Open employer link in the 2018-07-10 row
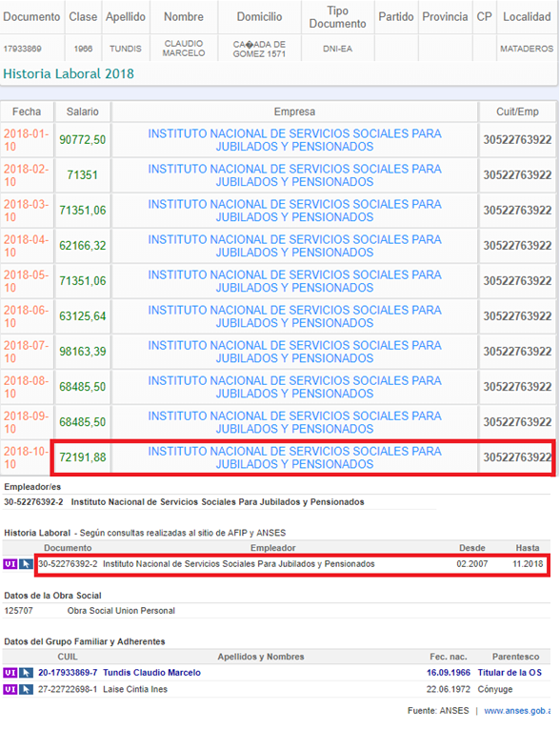Screen dimensions: 560x730 pos(294,352)
